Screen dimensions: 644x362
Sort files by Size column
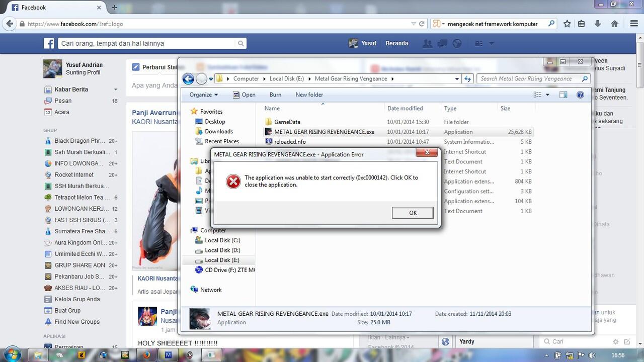(x=505, y=108)
